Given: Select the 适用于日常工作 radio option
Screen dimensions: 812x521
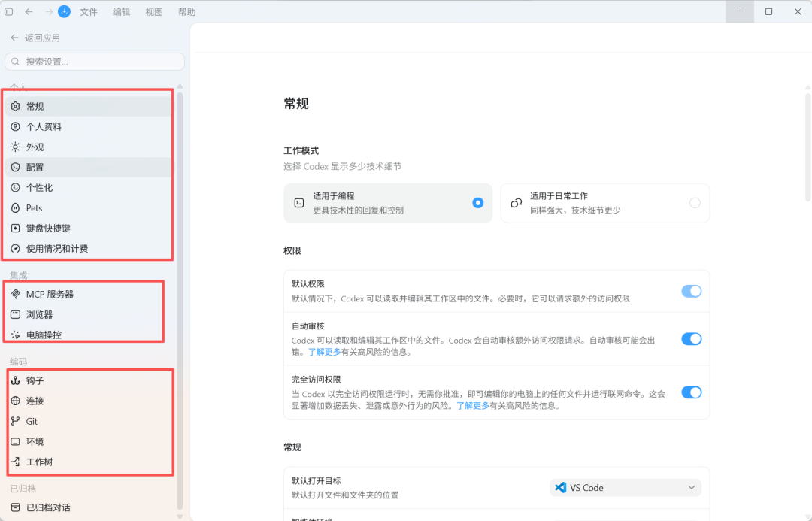Looking at the screenshot, I should (695, 203).
